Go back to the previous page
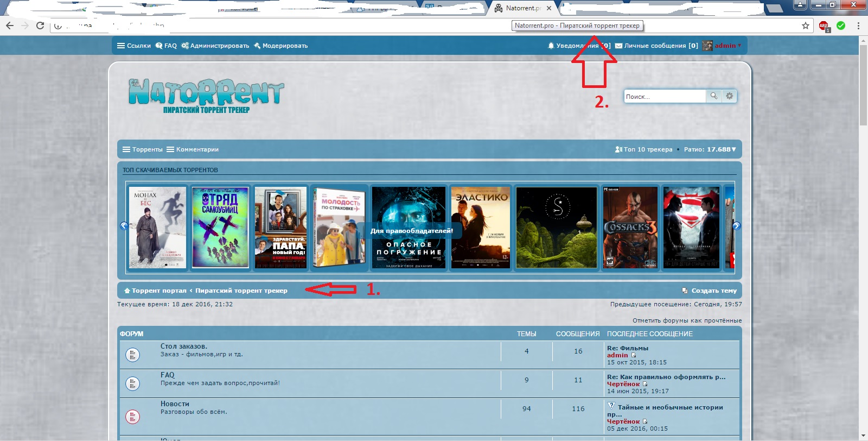Screen dimensions: 868x441 point(9,26)
